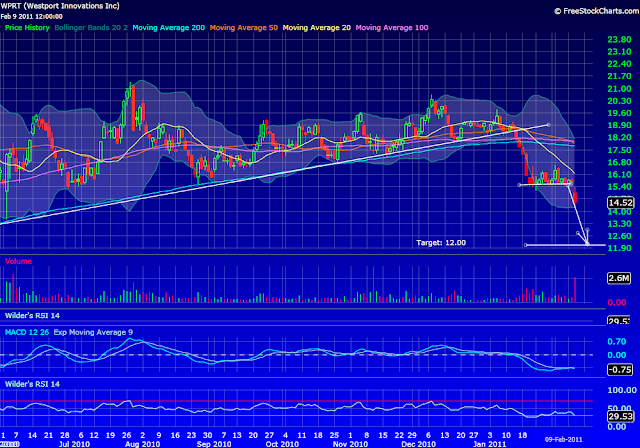Click the 23.80 price axis label
The width and height of the screenshot is (640, 448).
(619, 40)
